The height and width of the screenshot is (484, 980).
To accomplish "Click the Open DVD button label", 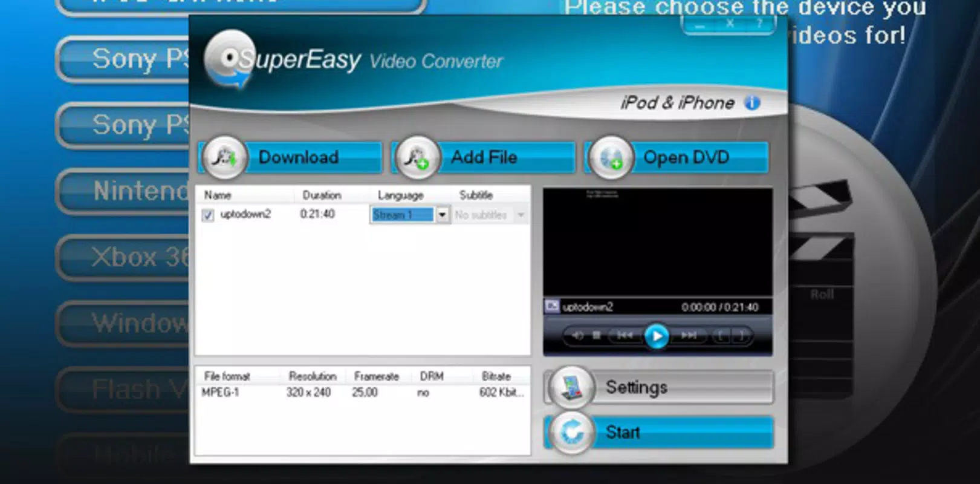I will click(686, 157).
